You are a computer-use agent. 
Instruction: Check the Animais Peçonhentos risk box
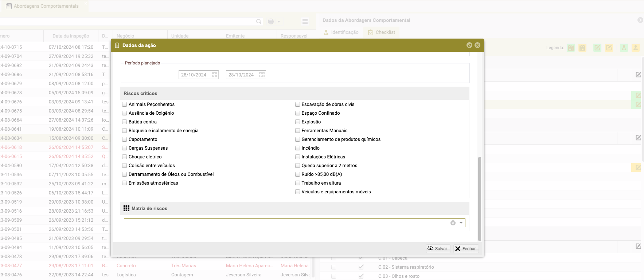[x=125, y=104]
